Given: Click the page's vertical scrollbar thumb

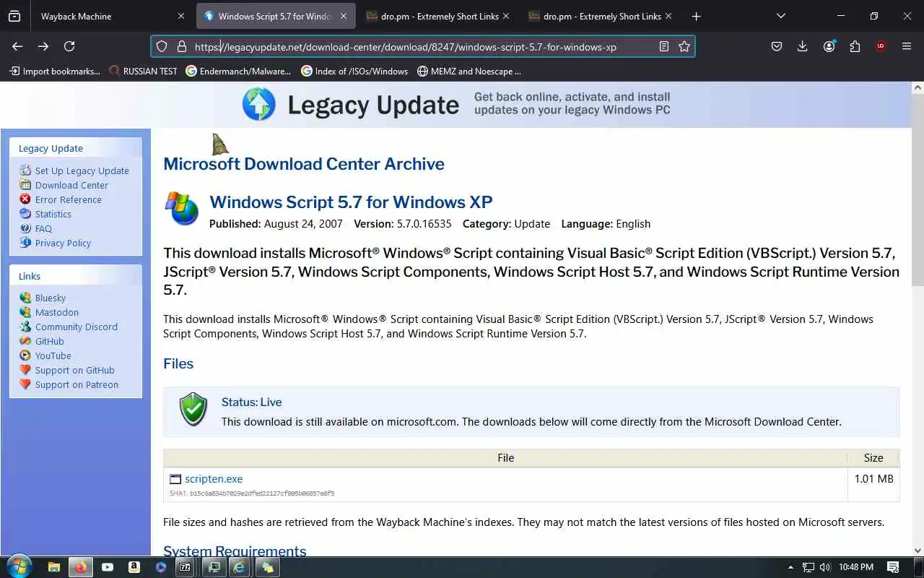Looking at the screenshot, I should [918, 189].
